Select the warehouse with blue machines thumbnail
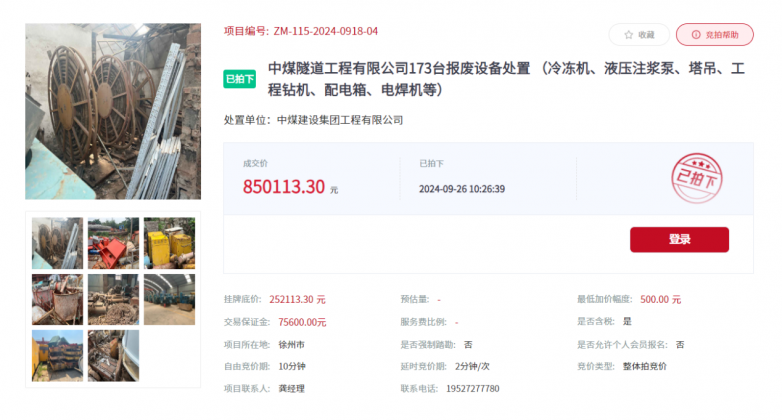Screen dimensions: 782x420 click(x=170, y=299)
